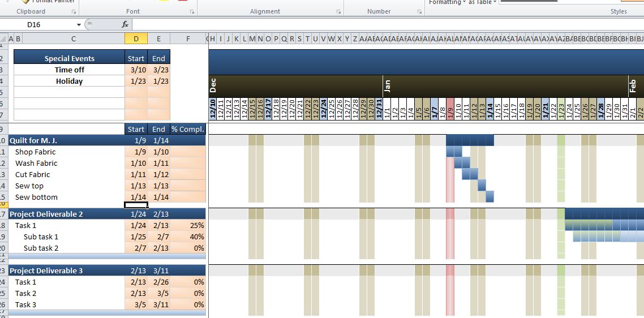Viewport: 644px width, 318px height.
Task: Select the Jan month label in the timeline
Action: coord(387,85)
